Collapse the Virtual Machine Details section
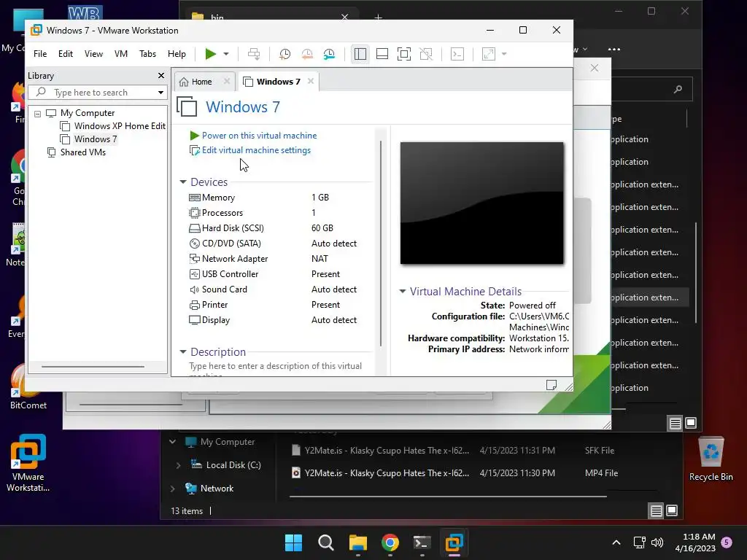 (403, 292)
